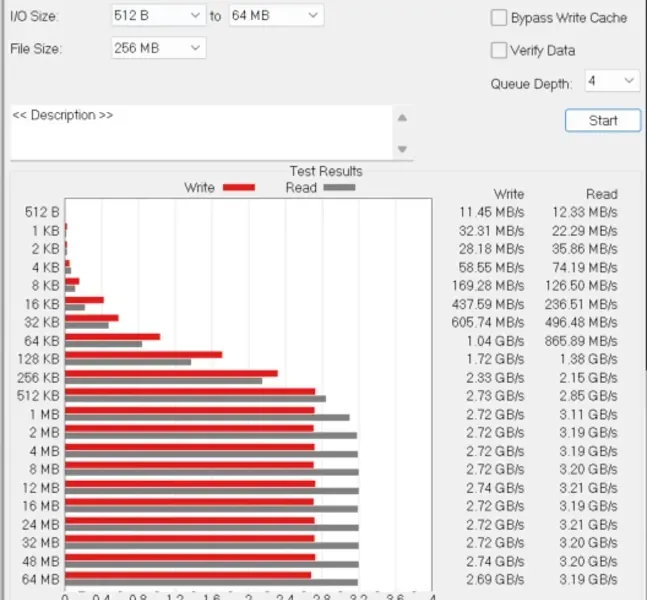This screenshot has height=600, width=647.
Task: Click the 1.38 GB/s read value
Action: pyautogui.click(x=588, y=359)
